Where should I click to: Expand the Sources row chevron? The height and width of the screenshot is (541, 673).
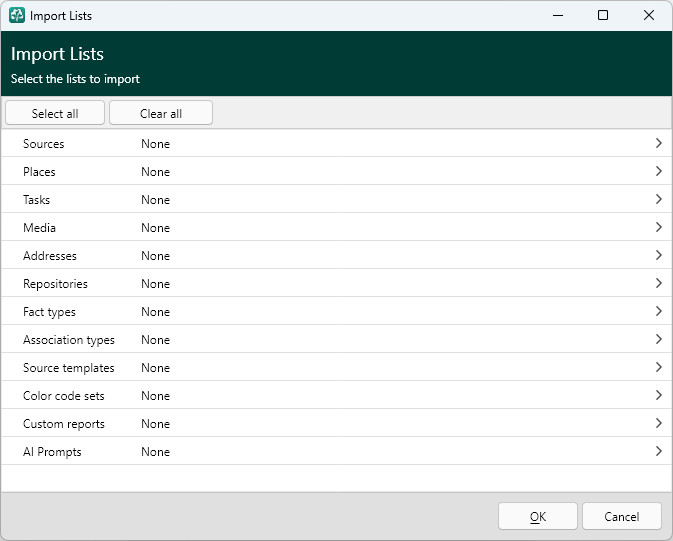[x=659, y=143]
